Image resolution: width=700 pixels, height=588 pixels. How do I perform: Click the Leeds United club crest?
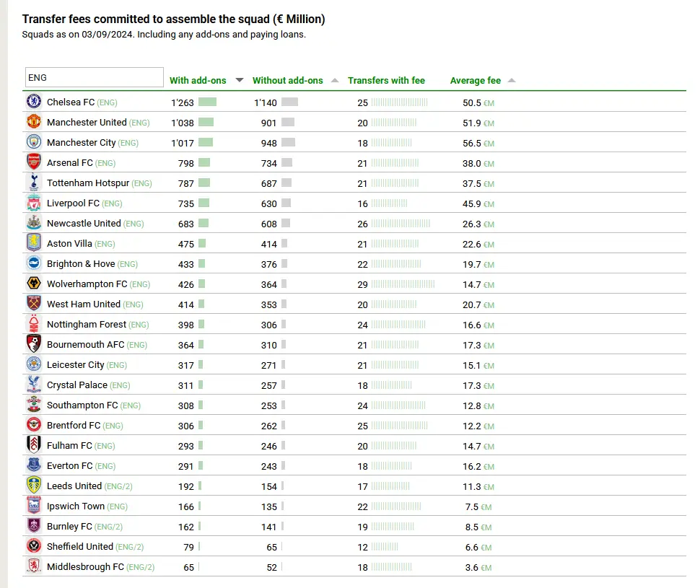click(33, 485)
